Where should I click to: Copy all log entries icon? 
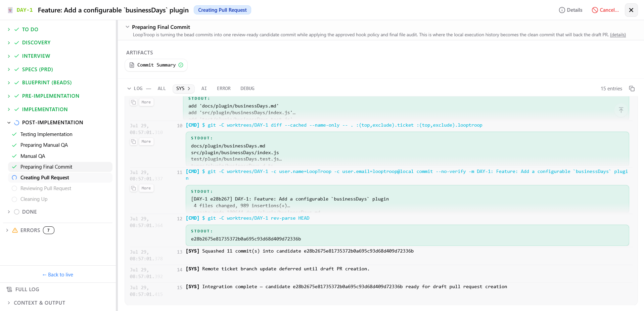pos(632,89)
